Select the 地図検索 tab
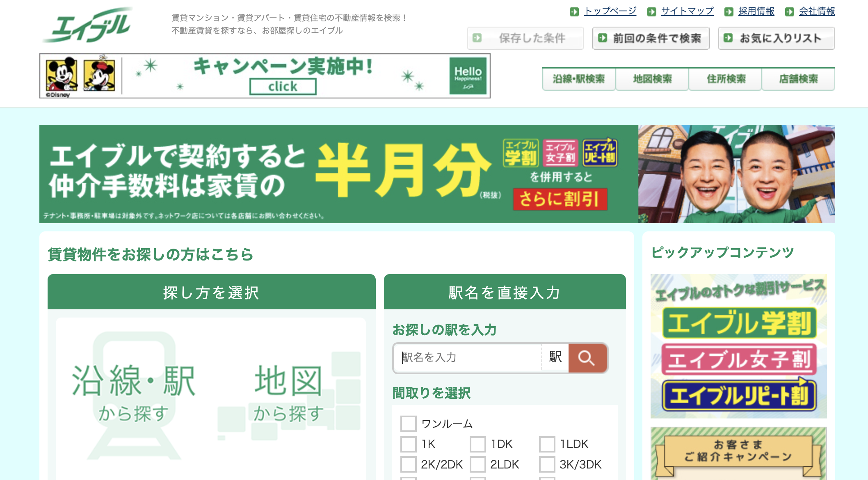868x480 pixels. point(652,79)
